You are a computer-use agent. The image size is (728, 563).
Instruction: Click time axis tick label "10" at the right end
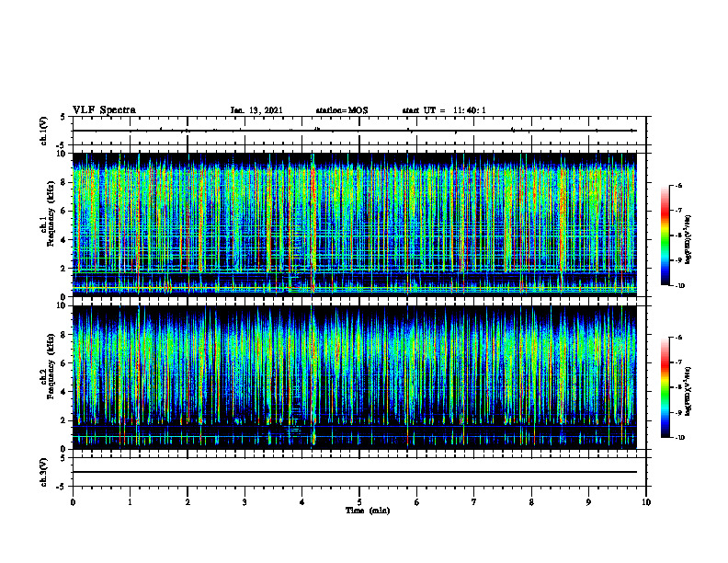(x=646, y=502)
